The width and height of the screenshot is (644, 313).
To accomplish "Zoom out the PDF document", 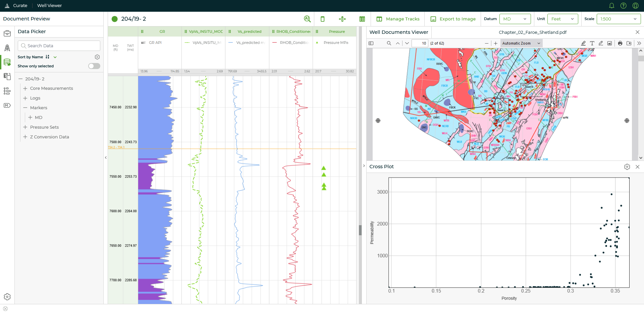I will pos(487,43).
